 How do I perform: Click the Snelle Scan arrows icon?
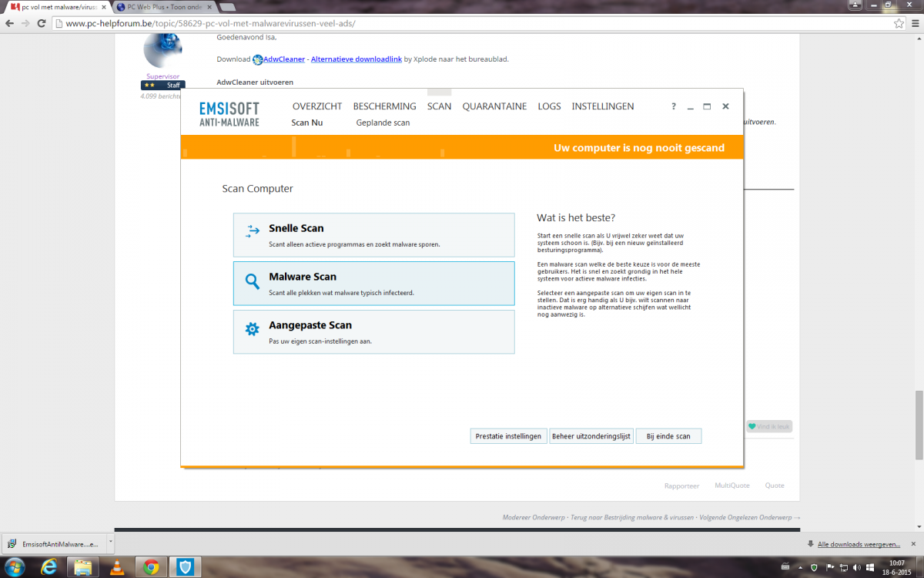click(253, 231)
